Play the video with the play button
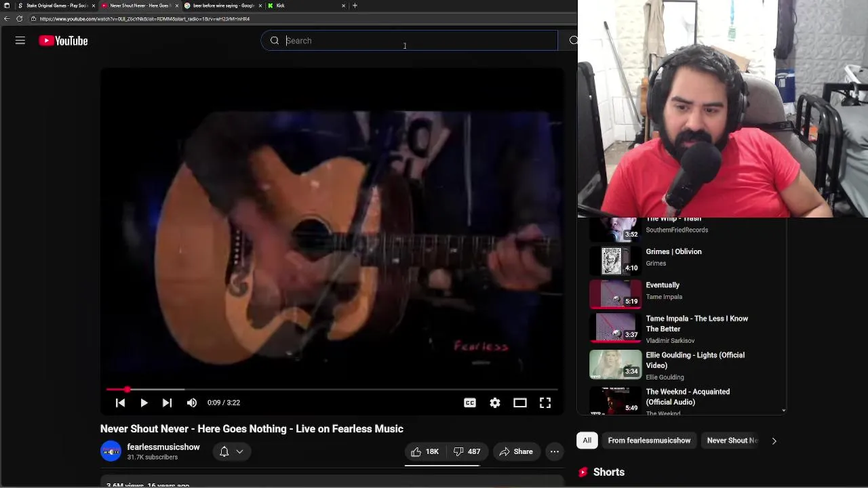The image size is (868, 488). (x=144, y=403)
